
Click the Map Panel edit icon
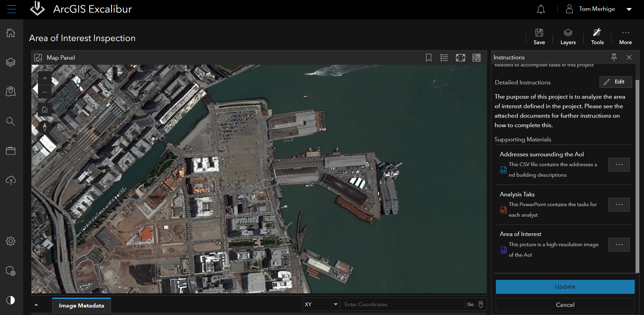38,58
